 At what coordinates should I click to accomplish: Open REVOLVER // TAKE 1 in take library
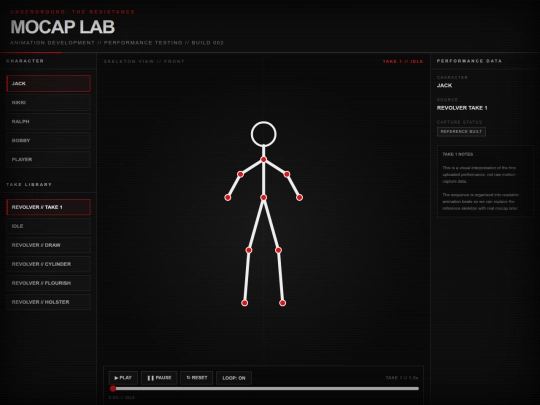pos(49,207)
